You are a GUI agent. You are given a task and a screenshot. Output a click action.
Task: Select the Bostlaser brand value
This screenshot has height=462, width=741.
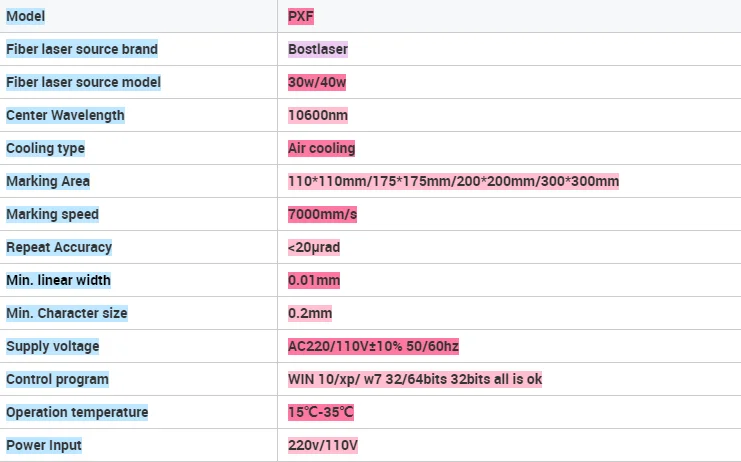[318, 49]
